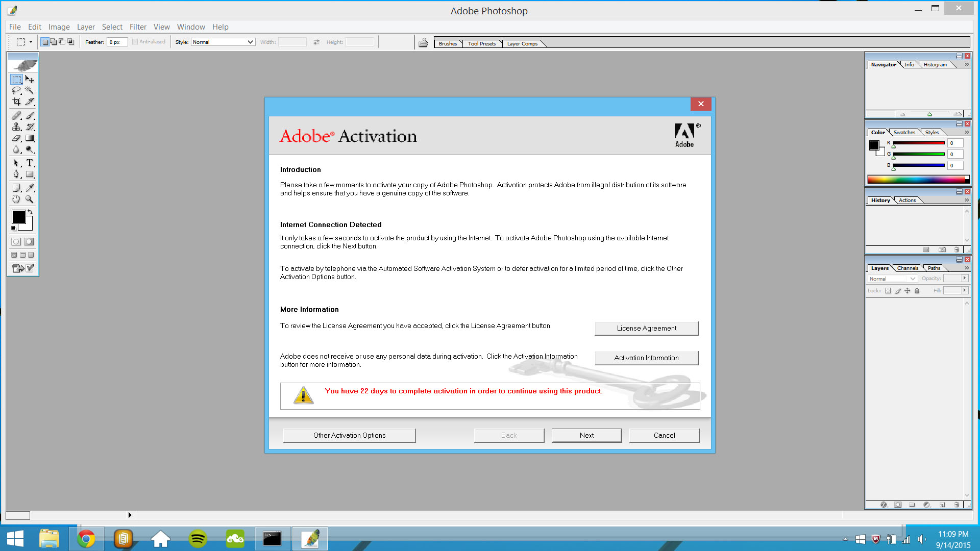Open the Filter menu
Screen dimensions: 980x551
138,27
